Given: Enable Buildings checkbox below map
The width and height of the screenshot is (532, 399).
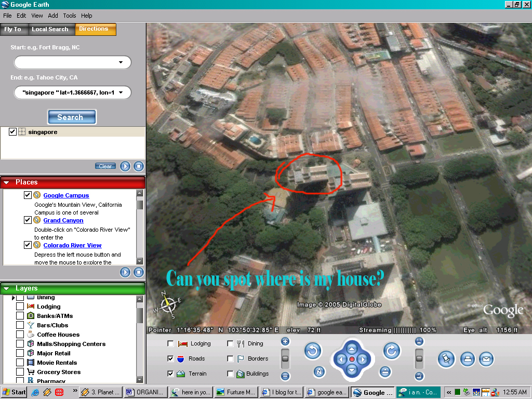Looking at the screenshot, I should [x=230, y=374].
